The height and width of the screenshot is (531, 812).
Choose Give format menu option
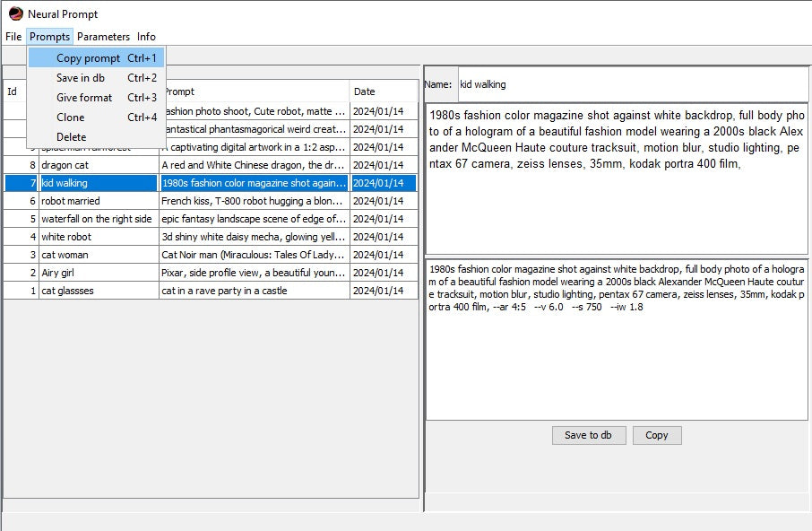[x=84, y=98]
